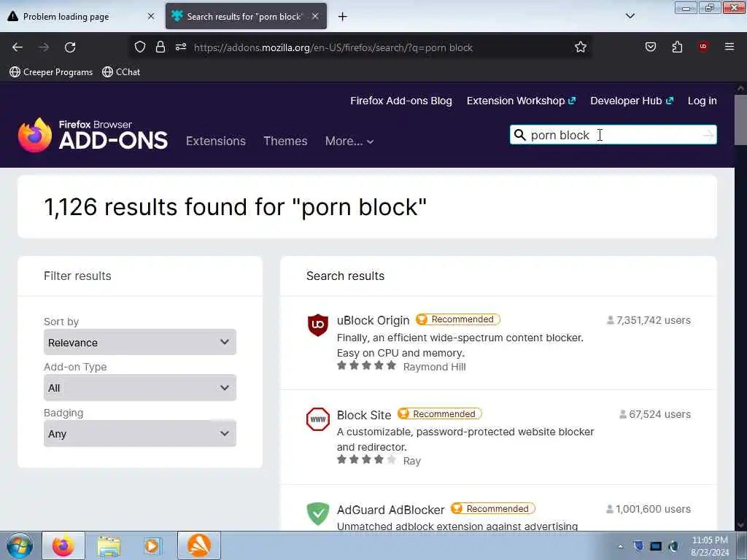Viewport: 747px width, 560px height.
Task: Go back using the browser back arrow
Action: coord(18,47)
